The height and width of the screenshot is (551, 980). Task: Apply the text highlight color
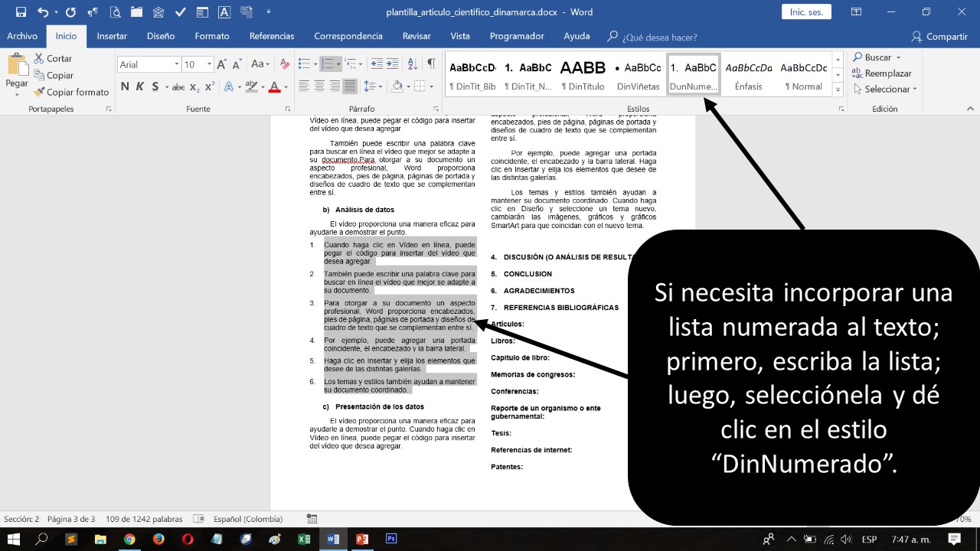click(251, 86)
